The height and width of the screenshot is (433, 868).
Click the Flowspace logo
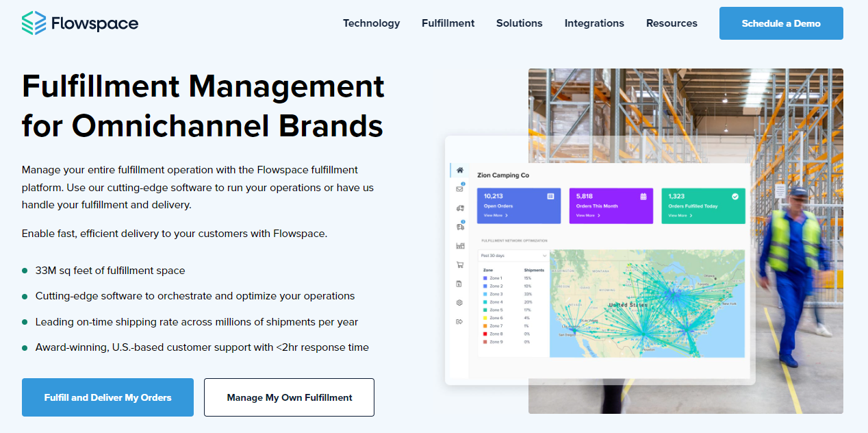tap(80, 23)
